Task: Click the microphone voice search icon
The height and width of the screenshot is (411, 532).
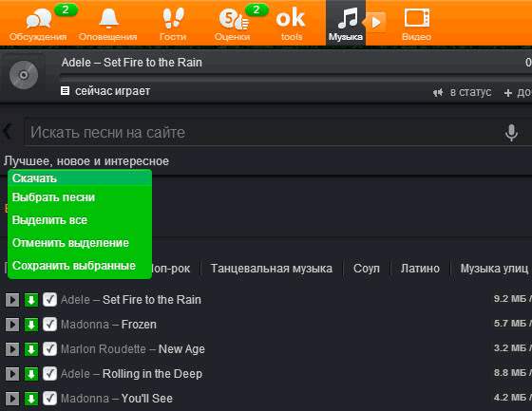Action: (511, 133)
